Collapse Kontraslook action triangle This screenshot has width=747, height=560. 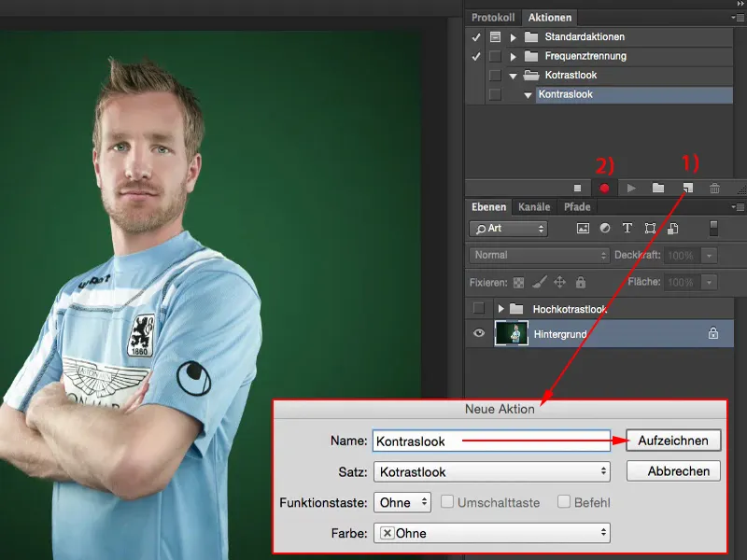coord(528,95)
